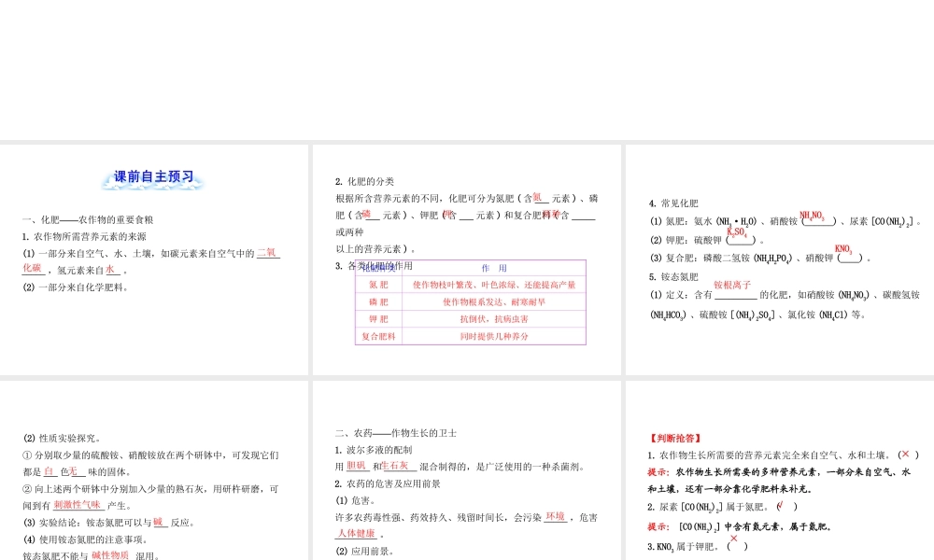Click the red answer 碱性物质
Image resolution: width=934 pixels, height=560 pixels.
pos(110,555)
